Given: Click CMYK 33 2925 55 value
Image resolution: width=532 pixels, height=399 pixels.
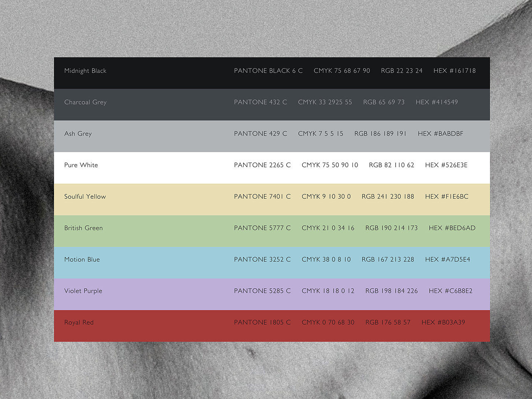Looking at the screenshot, I should click(325, 102).
